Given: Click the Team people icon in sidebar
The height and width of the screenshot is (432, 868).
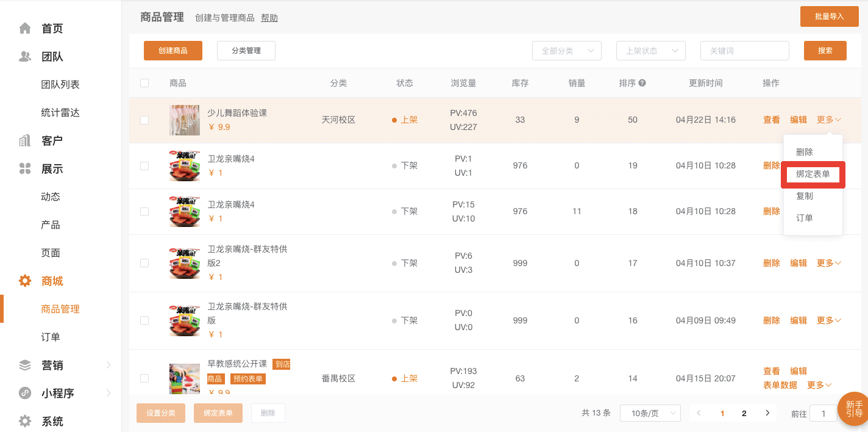Looking at the screenshot, I should pos(25,57).
